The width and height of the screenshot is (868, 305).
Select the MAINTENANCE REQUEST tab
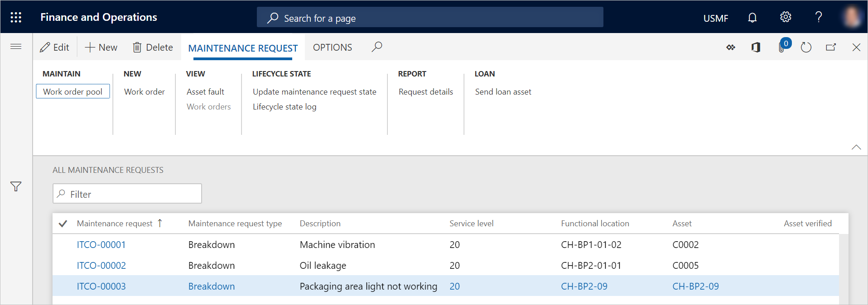pyautogui.click(x=243, y=48)
